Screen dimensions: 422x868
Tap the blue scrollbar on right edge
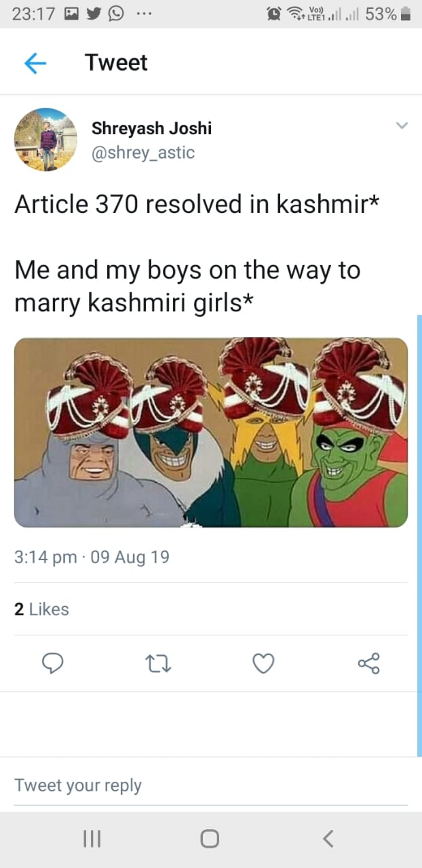coord(419,535)
